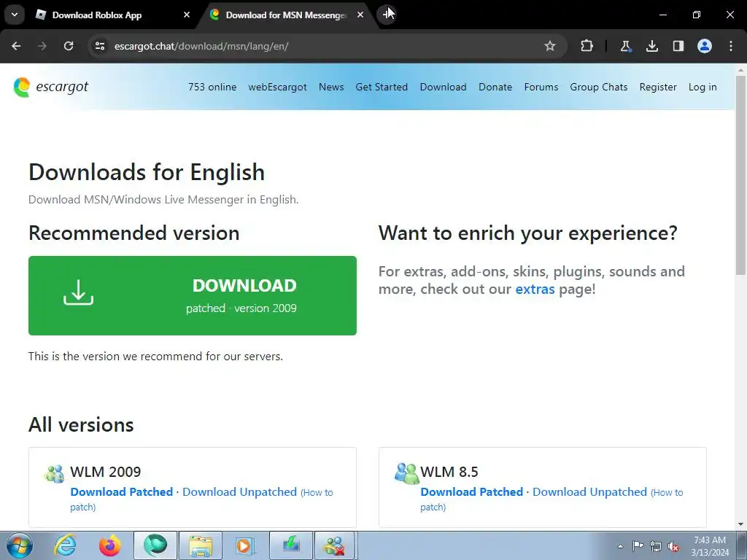747x560 pixels.
Task: Open the Download nav item
Action: coord(443,87)
